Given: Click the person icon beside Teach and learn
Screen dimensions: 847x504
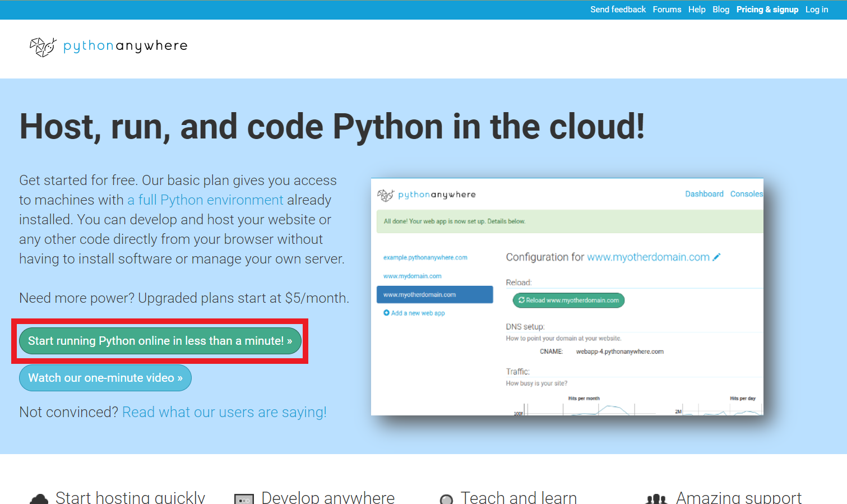Looking at the screenshot, I should tap(446, 498).
